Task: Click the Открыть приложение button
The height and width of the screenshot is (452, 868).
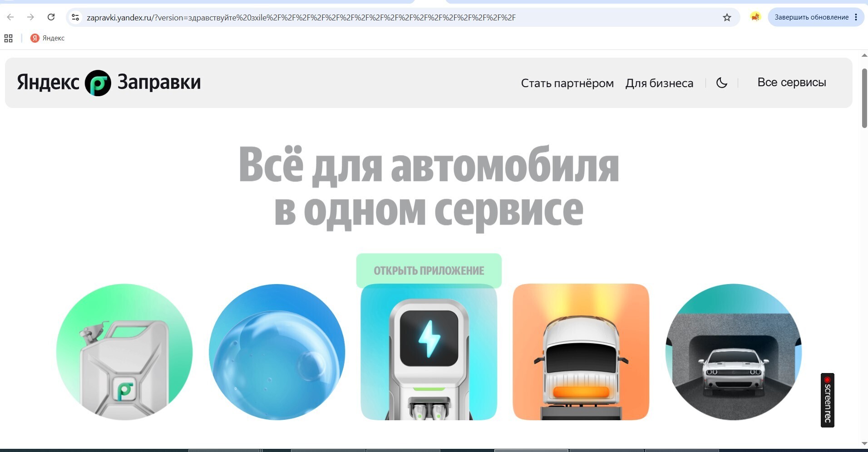Action: pyautogui.click(x=429, y=270)
